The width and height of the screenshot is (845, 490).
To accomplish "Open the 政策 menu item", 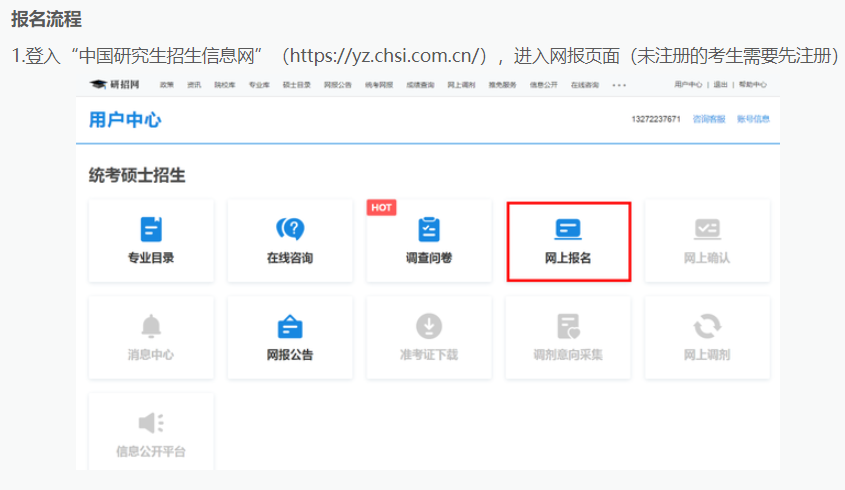I will (167, 85).
